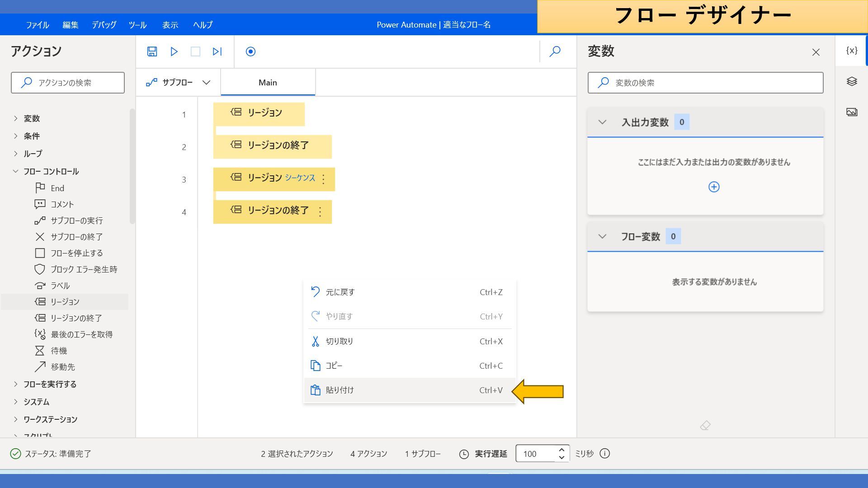This screenshot has width=868, height=488.
Task: Choose 貼り付け from context menu
Action: pyautogui.click(x=340, y=390)
